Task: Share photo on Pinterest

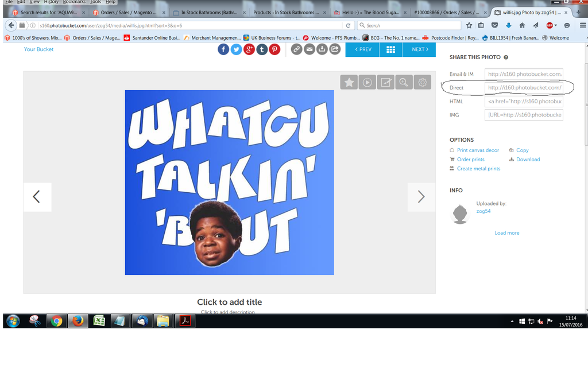Action: (x=274, y=49)
